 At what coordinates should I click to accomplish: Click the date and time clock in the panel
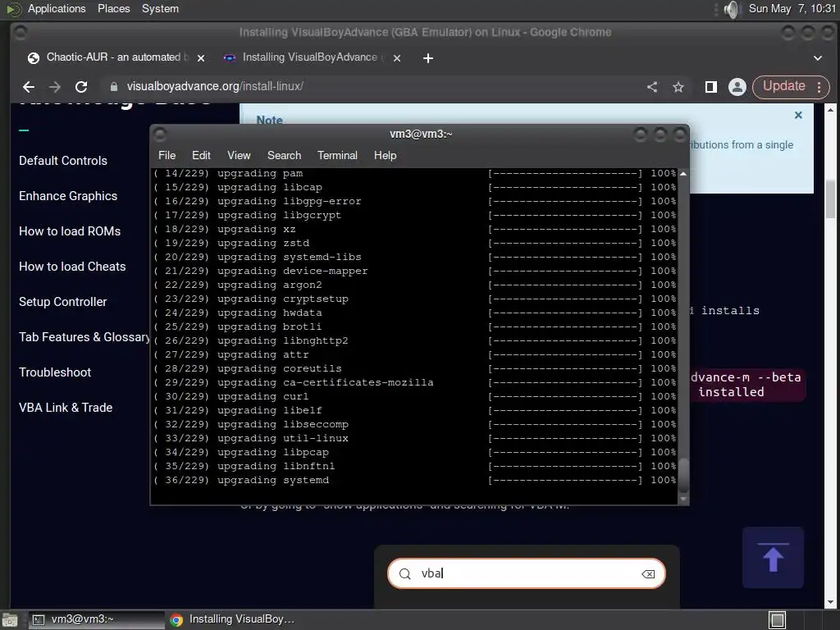pos(792,8)
